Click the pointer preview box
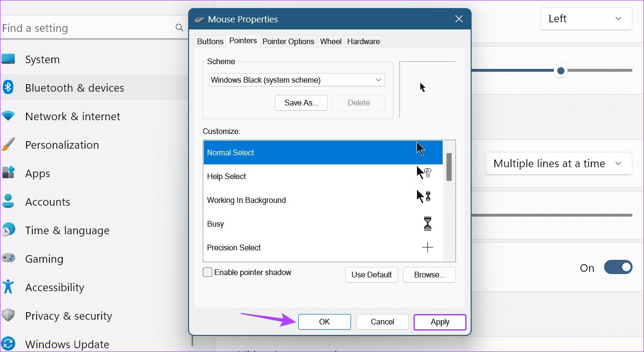Screen dimensions: 644x352 427,89
